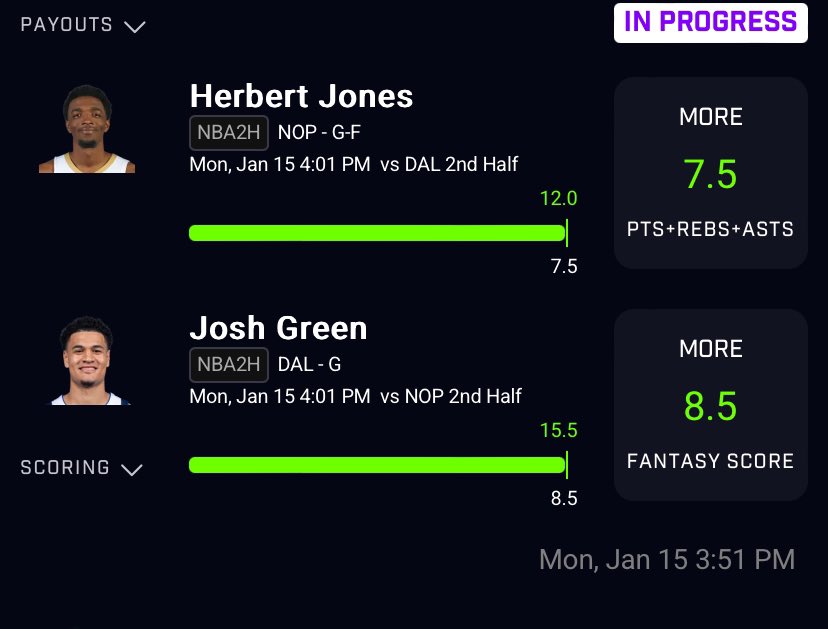Tap the 12.0 current score value
The width and height of the screenshot is (828, 629).
559,199
